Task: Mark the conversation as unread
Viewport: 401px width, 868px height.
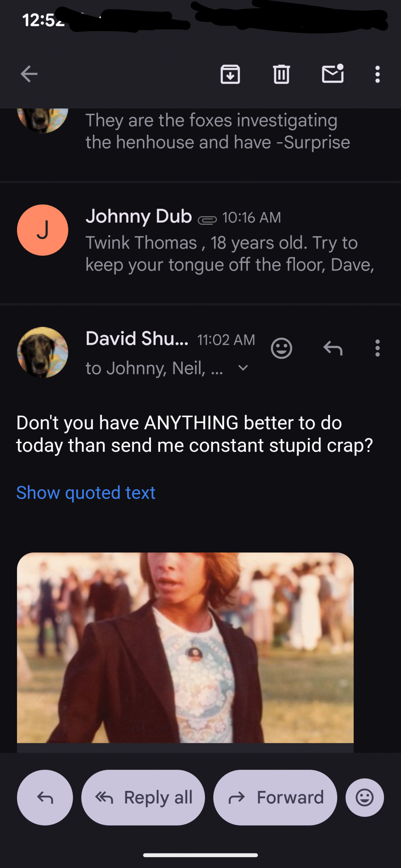Action: click(332, 74)
